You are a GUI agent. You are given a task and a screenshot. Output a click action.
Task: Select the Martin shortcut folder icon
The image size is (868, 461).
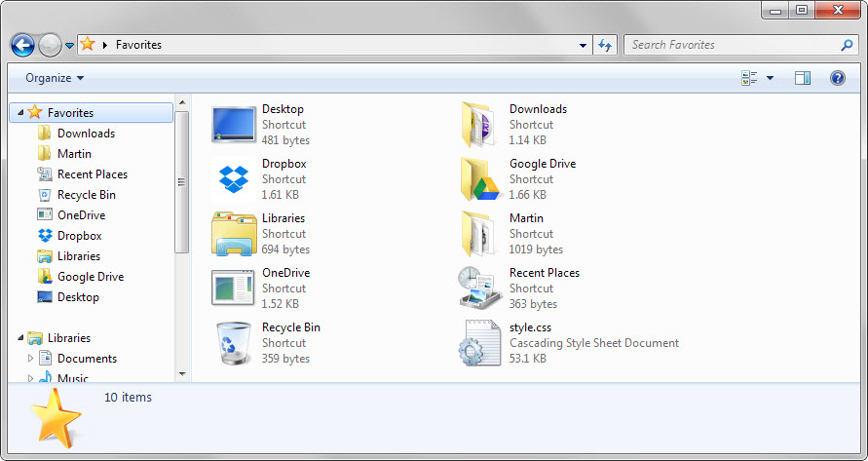tap(479, 233)
